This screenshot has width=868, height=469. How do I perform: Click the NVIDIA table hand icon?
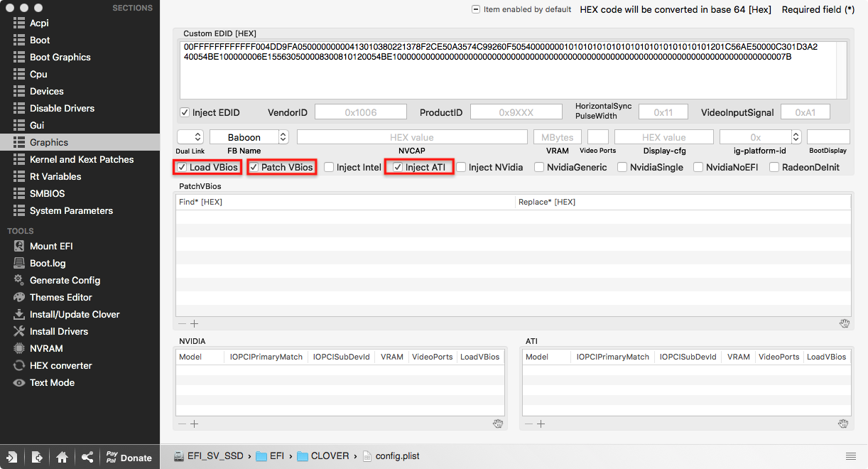point(499,424)
